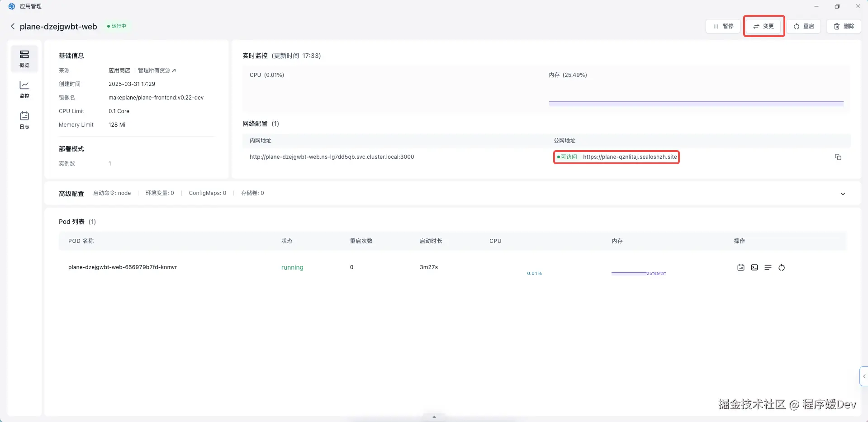Screen dimensions: 868x422
Task: Click the 运行中 status badge
Action: pyautogui.click(x=117, y=26)
